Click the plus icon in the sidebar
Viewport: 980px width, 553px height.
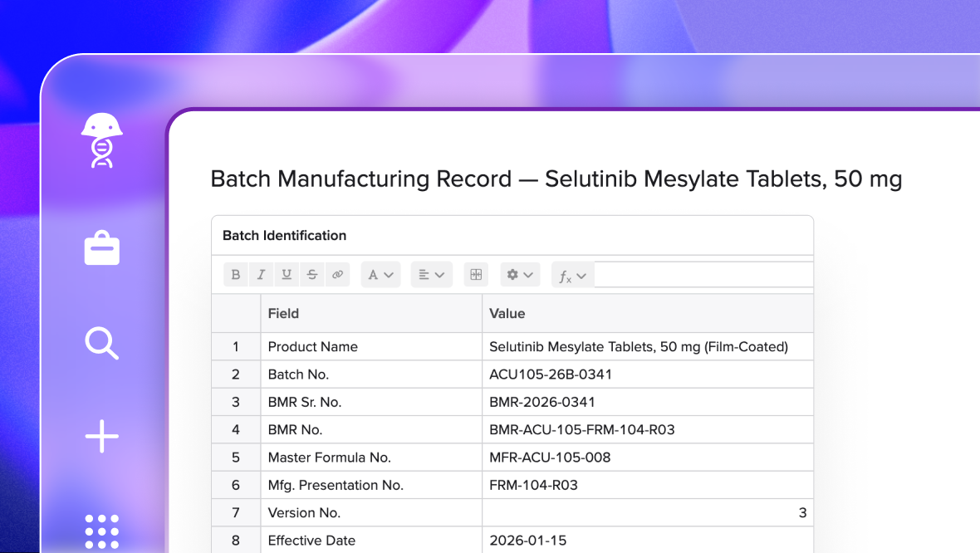pyautogui.click(x=101, y=436)
